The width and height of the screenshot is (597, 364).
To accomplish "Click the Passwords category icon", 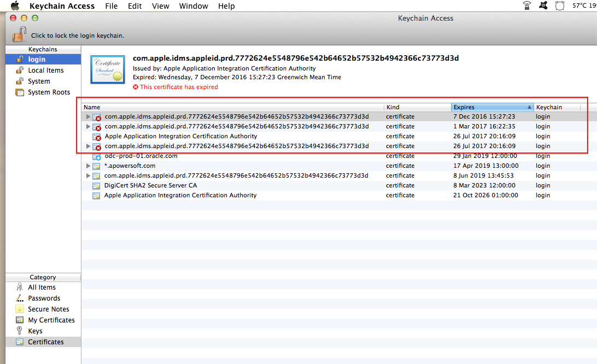I will click(x=20, y=298).
